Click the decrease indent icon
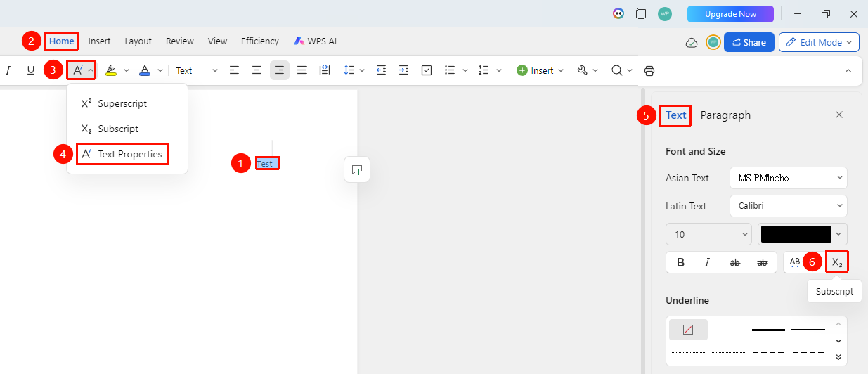The image size is (868, 374). (x=381, y=70)
